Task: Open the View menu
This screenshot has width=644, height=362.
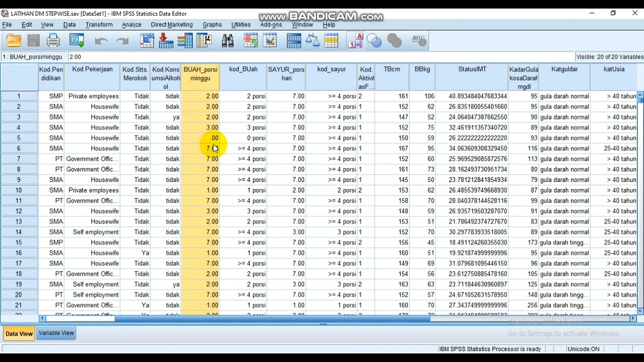Action: coord(47,25)
